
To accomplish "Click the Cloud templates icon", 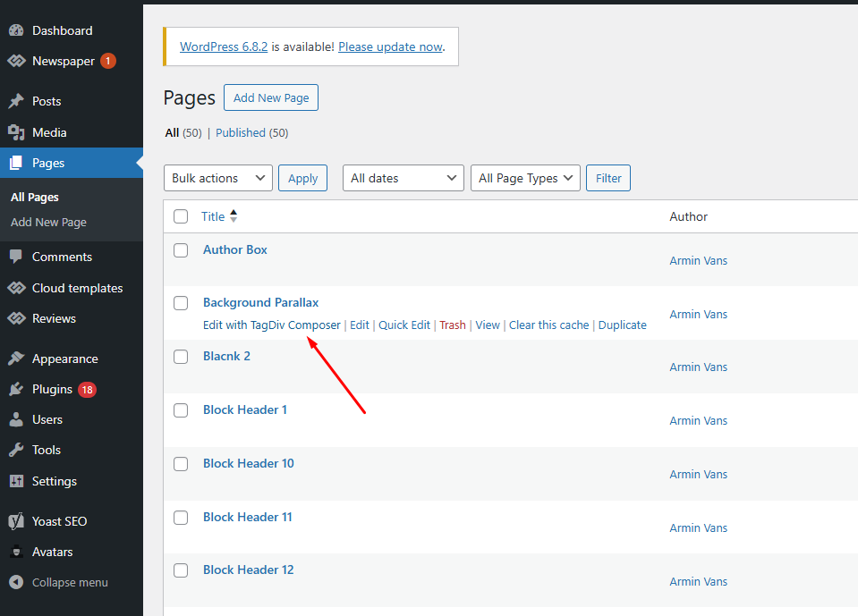I will 16,288.
